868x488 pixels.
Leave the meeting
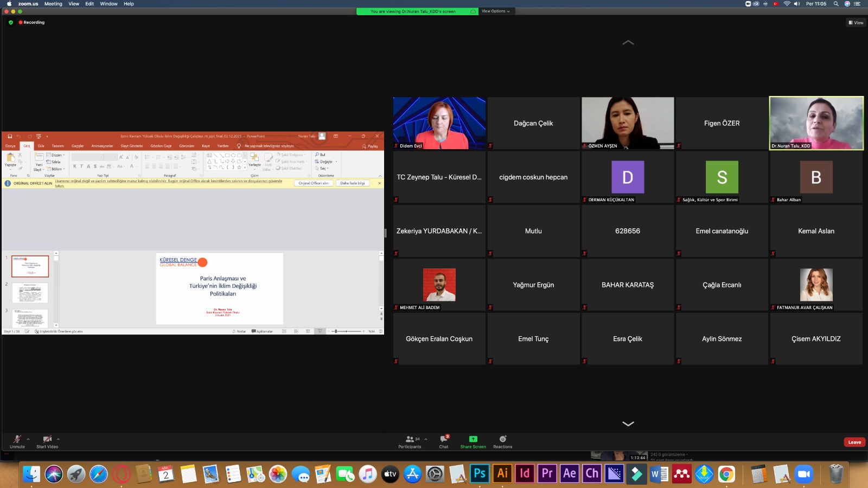click(x=854, y=442)
